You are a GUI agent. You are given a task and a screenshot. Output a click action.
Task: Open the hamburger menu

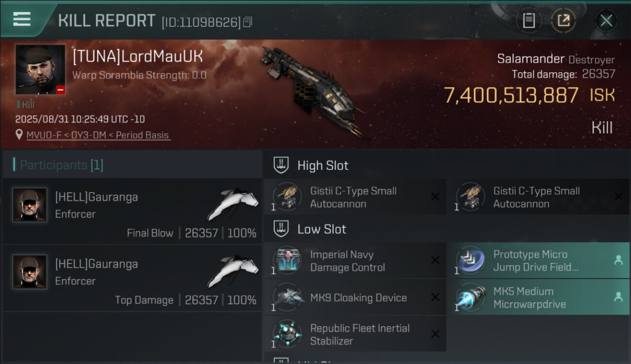(22, 19)
